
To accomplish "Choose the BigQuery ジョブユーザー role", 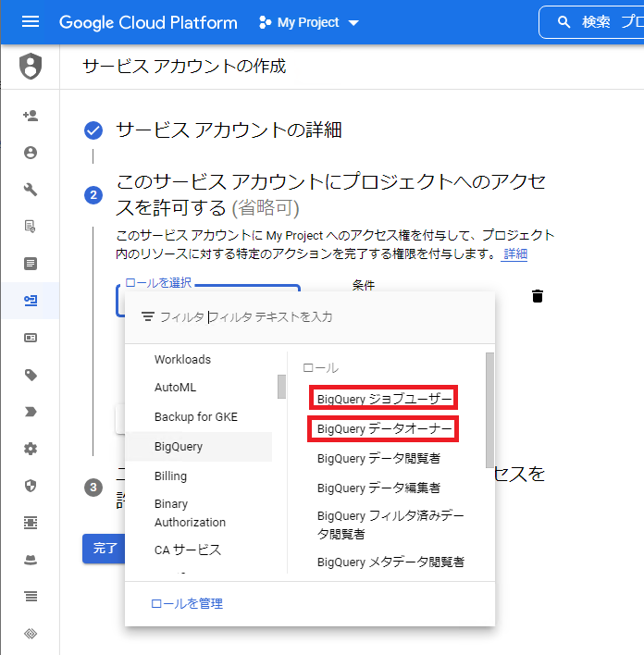I will point(384,399).
